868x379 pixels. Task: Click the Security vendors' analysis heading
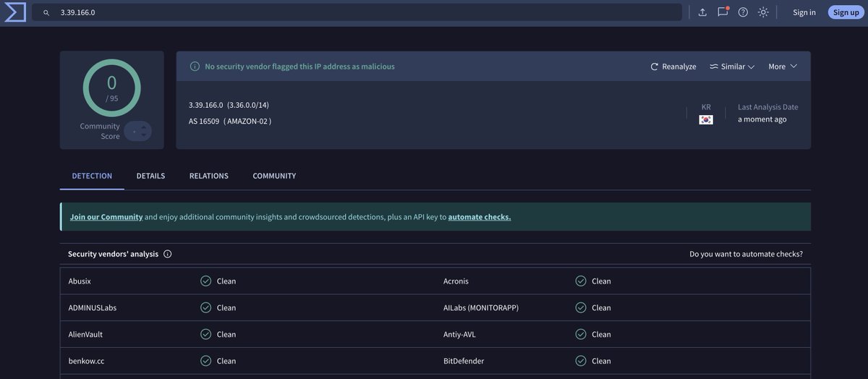pos(114,254)
